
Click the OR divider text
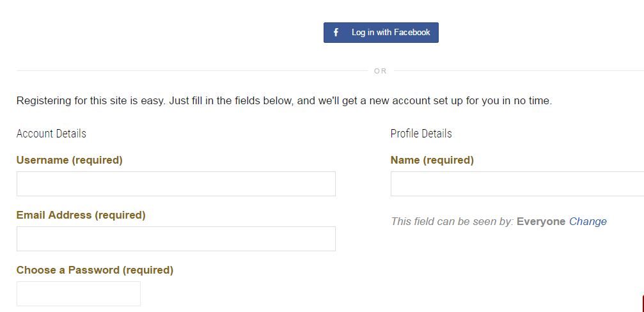[x=381, y=71]
